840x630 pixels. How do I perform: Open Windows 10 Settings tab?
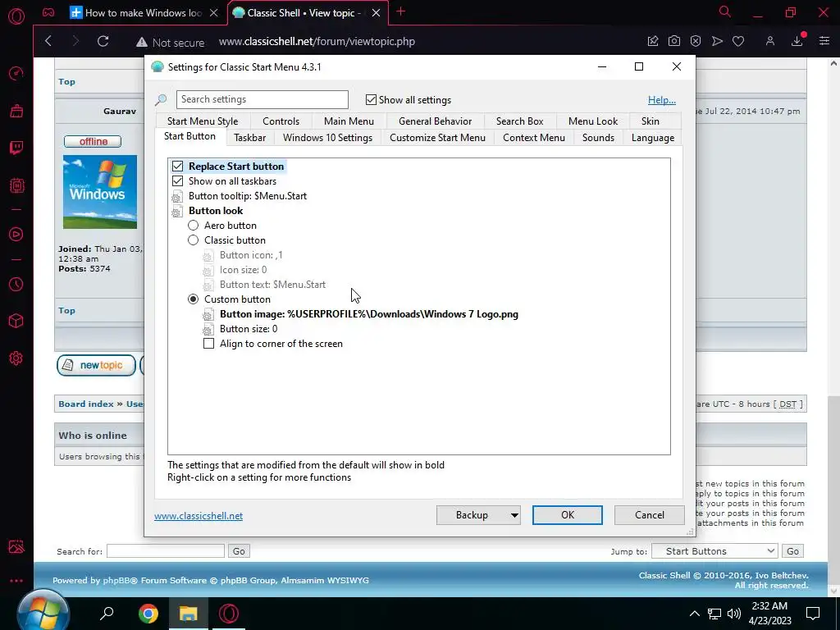coord(327,138)
